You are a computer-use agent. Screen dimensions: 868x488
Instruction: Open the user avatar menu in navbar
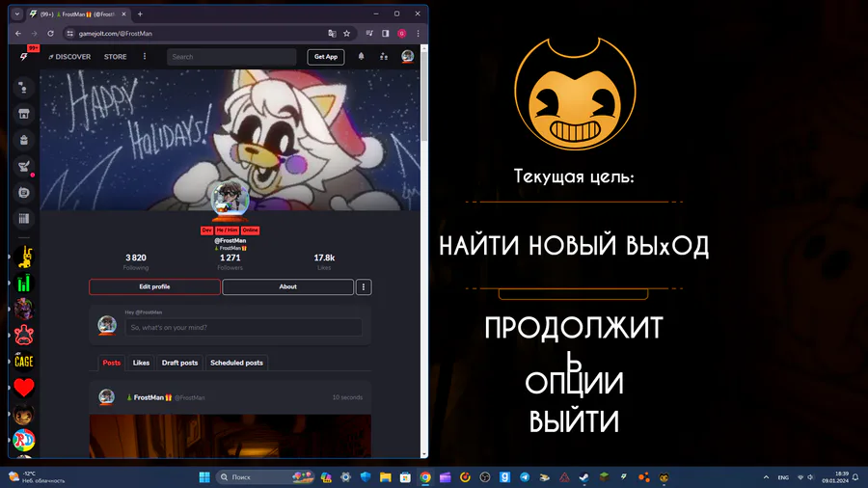coord(407,57)
